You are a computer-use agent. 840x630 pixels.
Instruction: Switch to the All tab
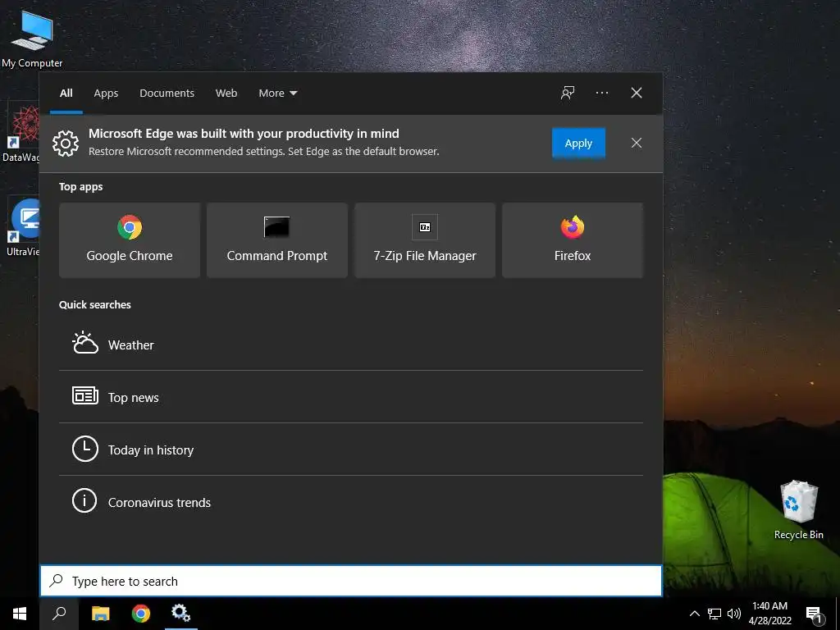tap(66, 93)
